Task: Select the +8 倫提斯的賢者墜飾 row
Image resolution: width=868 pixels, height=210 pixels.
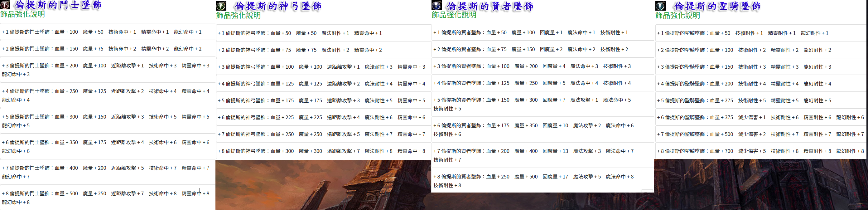Action: click(543, 181)
